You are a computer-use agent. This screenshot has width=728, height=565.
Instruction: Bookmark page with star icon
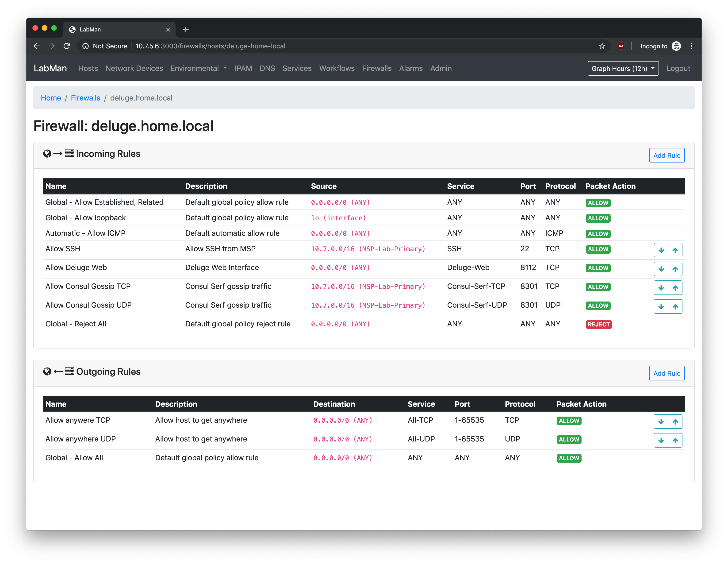602,46
